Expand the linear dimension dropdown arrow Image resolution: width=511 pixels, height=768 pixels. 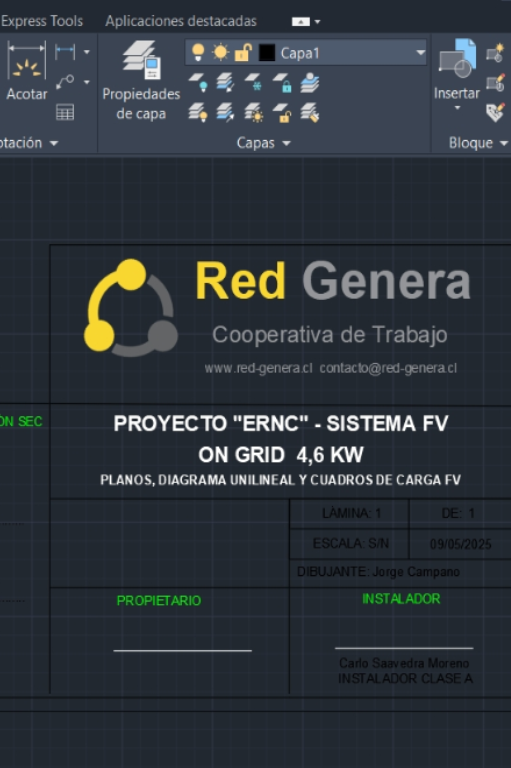coord(87,51)
